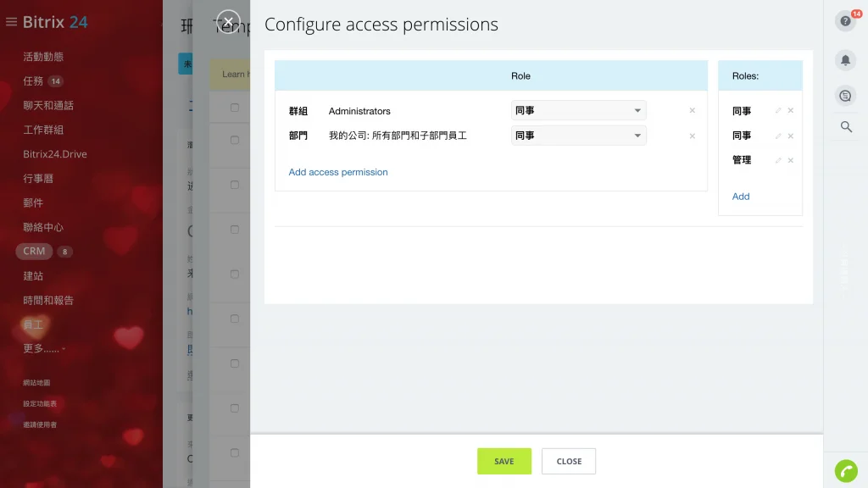This screenshot has height=488, width=868.
Task: Open the notifications bell
Action: 845,60
